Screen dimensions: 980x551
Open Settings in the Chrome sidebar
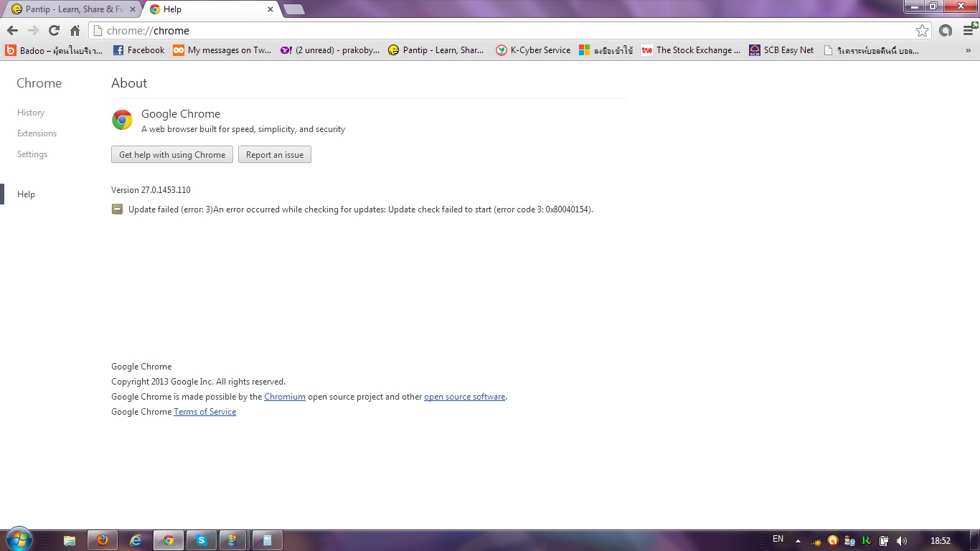point(32,154)
